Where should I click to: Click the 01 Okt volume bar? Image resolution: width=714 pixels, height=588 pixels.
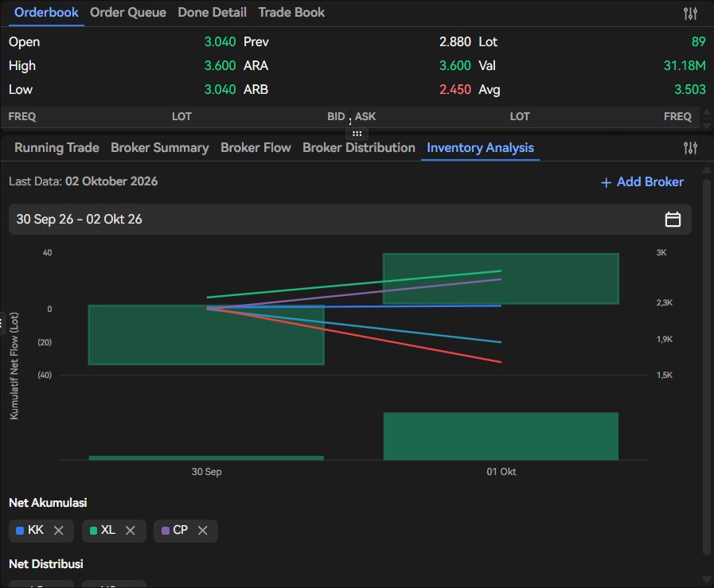tap(501, 436)
